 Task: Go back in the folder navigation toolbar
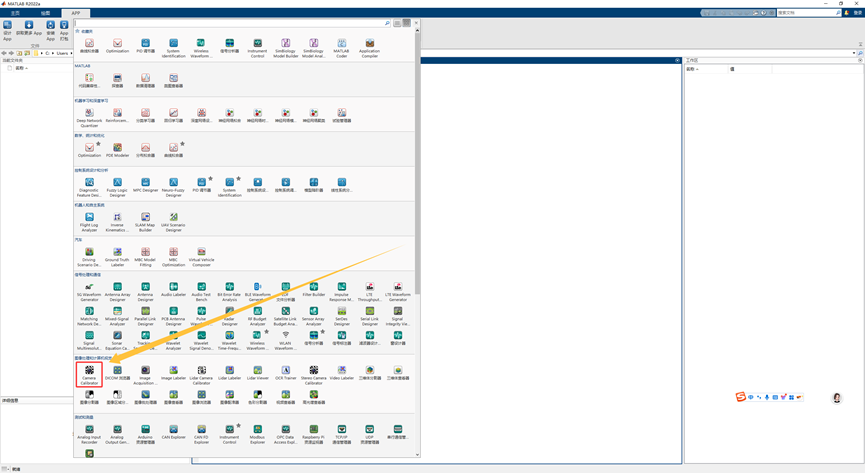pyautogui.click(x=4, y=53)
